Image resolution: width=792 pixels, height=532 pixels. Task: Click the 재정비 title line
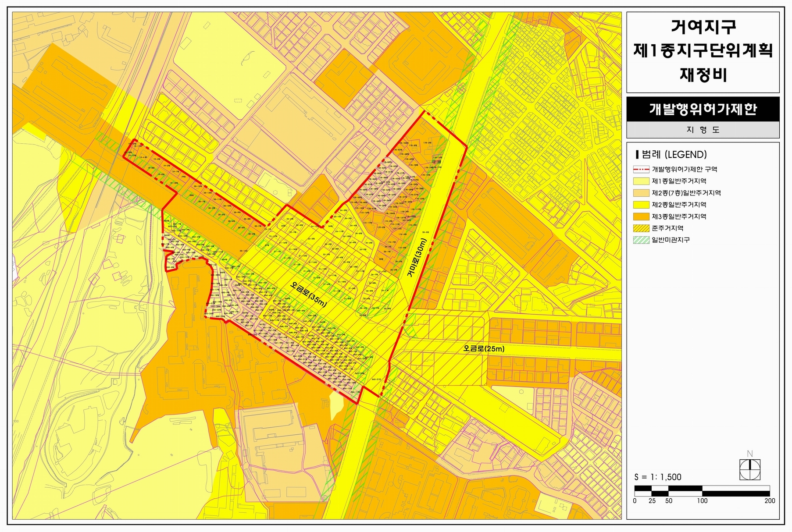(x=703, y=74)
